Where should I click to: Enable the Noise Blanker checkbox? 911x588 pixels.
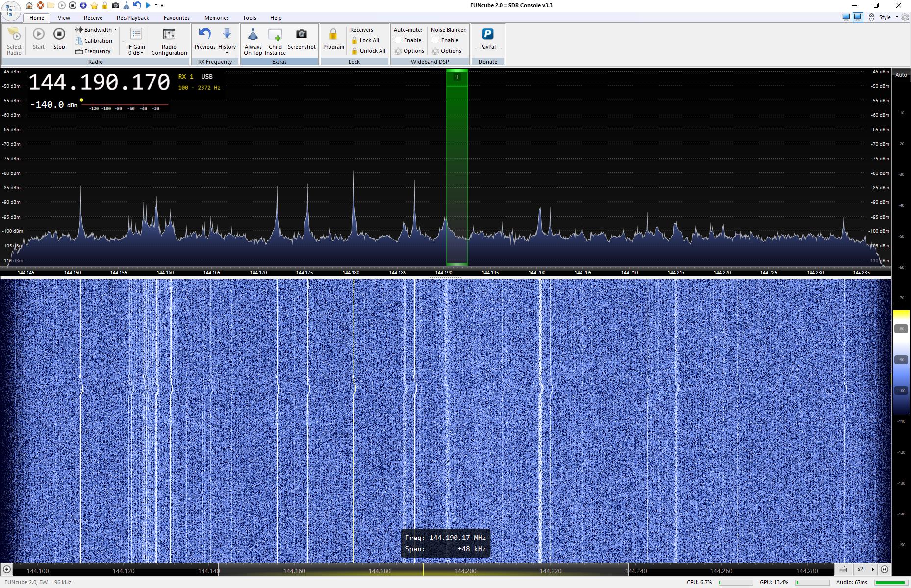pyautogui.click(x=435, y=40)
